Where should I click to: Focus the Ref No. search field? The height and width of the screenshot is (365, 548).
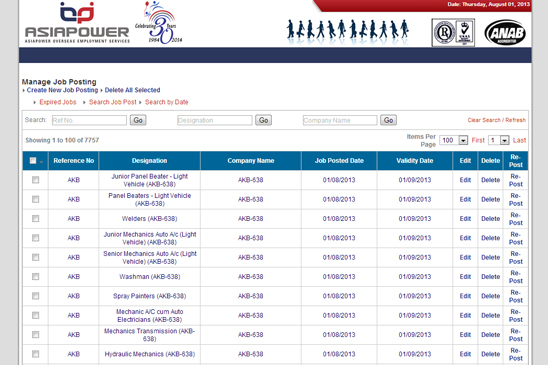pos(89,120)
